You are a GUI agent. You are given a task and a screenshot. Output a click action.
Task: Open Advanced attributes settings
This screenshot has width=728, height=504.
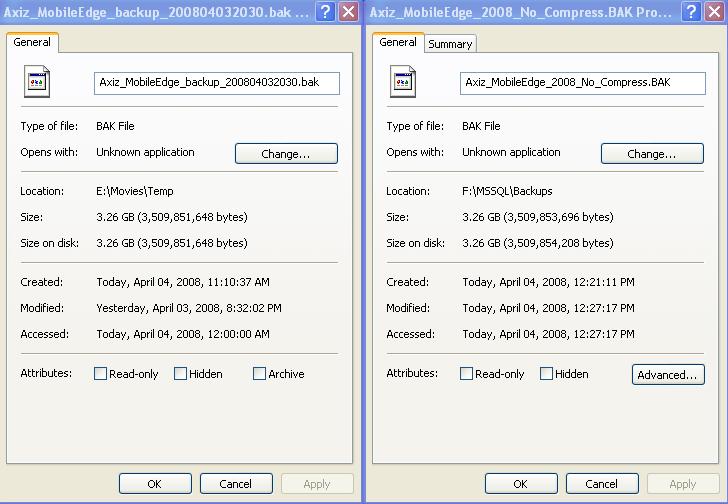(668, 375)
